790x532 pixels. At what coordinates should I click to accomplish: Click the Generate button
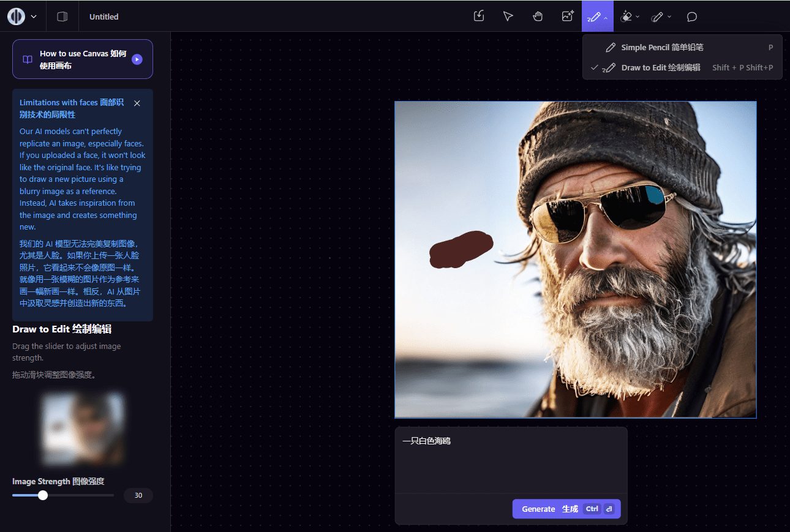click(x=566, y=509)
